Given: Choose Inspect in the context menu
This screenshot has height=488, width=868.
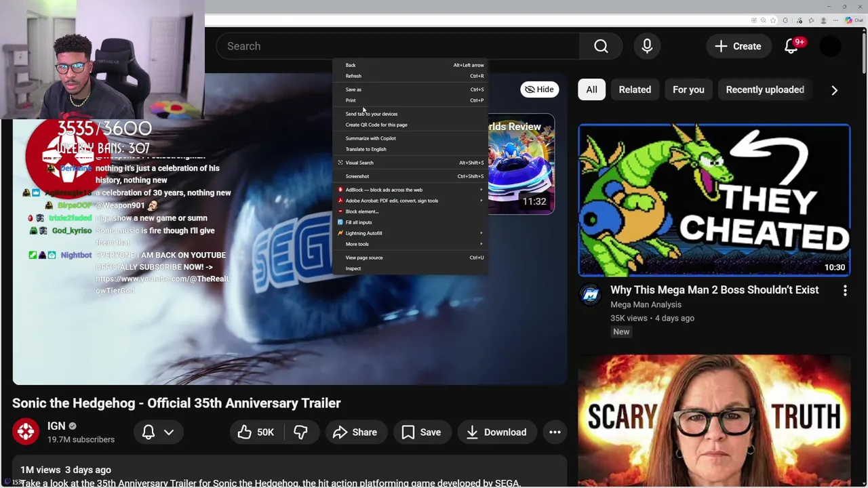Looking at the screenshot, I should pos(410,268).
